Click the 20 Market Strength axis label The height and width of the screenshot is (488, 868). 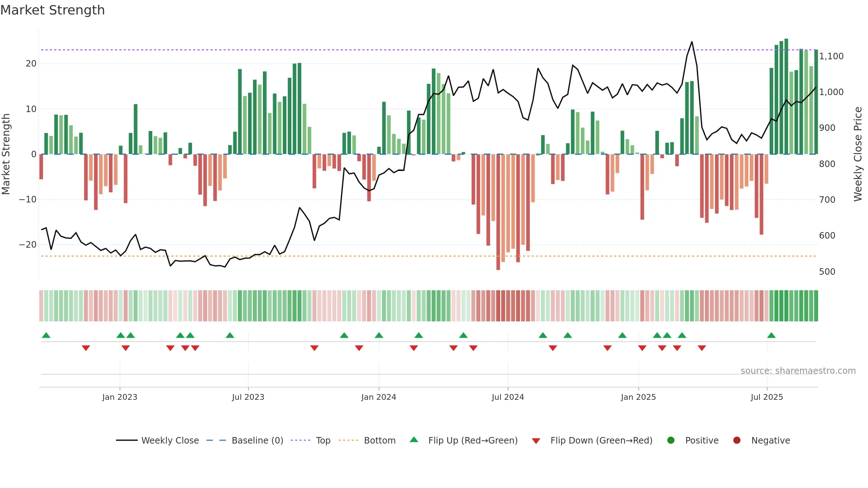(x=31, y=64)
